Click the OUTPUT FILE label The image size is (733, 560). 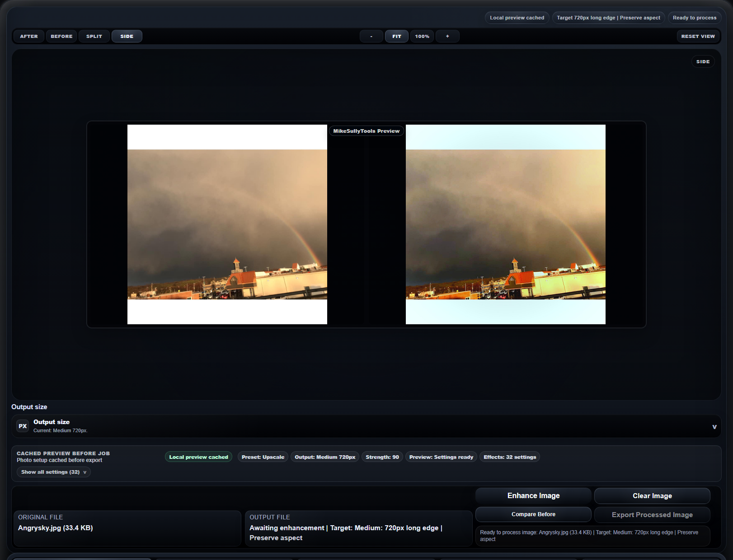pyautogui.click(x=270, y=517)
